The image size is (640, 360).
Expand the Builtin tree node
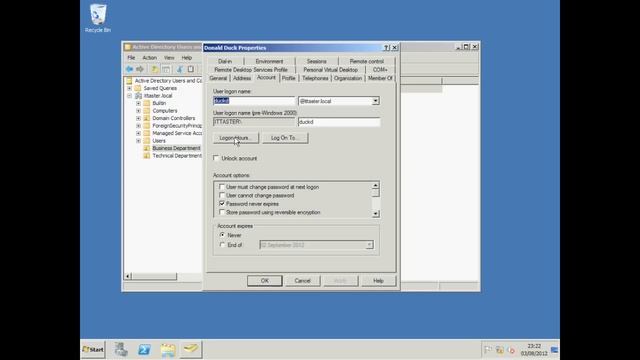coord(138,103)
